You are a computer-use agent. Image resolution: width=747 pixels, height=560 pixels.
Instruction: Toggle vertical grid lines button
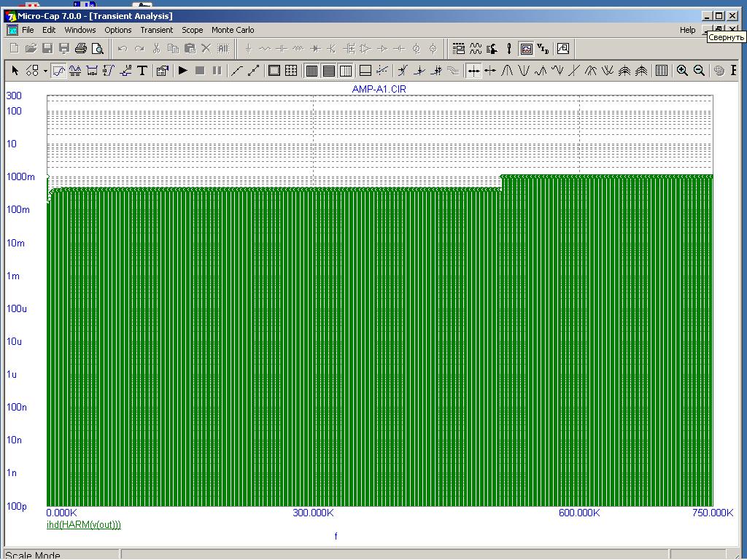[311, 71]
